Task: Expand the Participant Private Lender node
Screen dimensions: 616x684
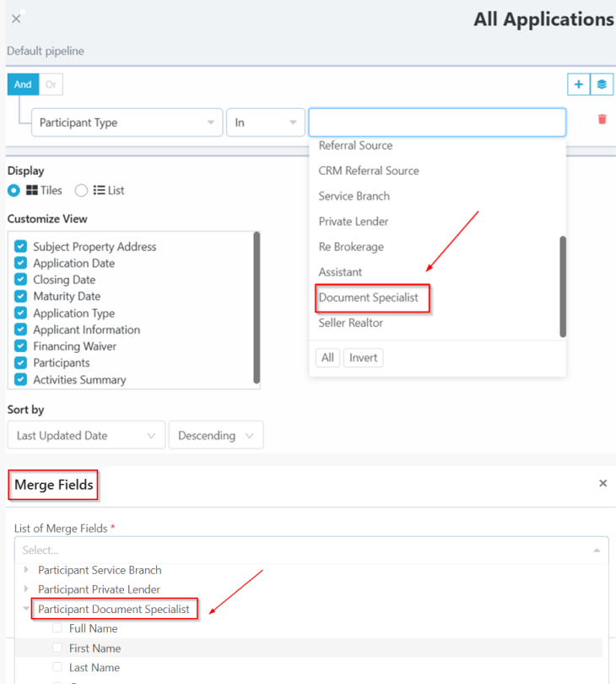Action: [x=27, y=589]
